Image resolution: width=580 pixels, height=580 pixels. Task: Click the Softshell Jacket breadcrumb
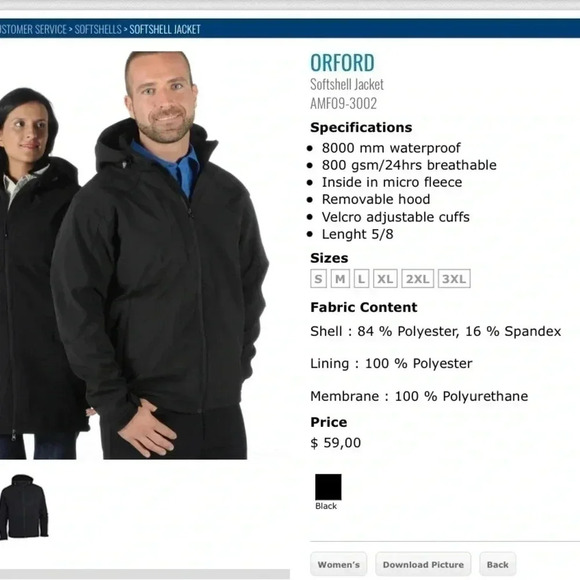pos(165,29)
